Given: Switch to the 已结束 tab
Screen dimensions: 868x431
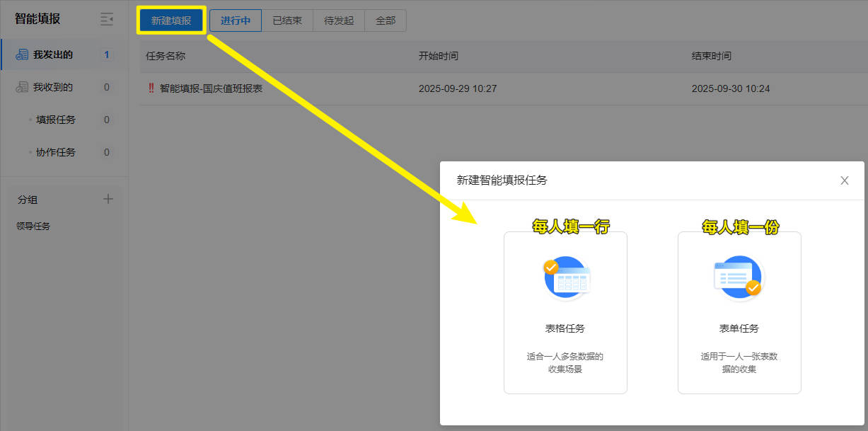Looking at the screenshot, I should [x=287, y=21].
